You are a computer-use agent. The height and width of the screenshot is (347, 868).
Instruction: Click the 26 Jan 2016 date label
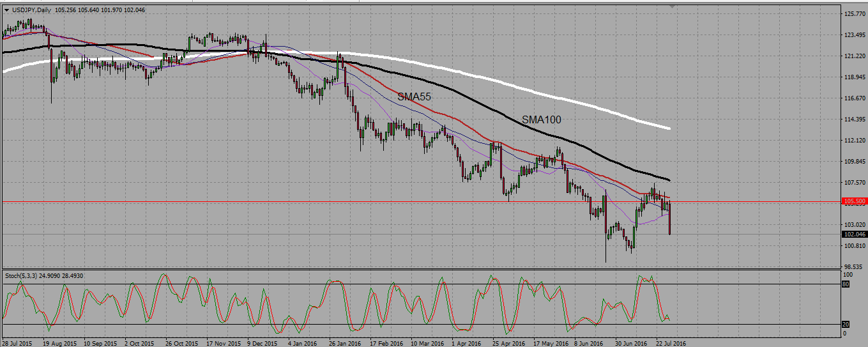(x=344, y=343)
